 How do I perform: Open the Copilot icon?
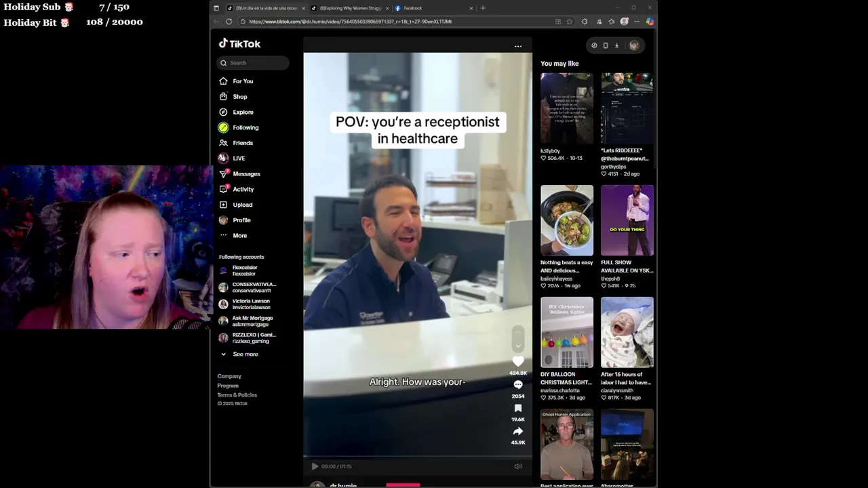coord(650,22)
